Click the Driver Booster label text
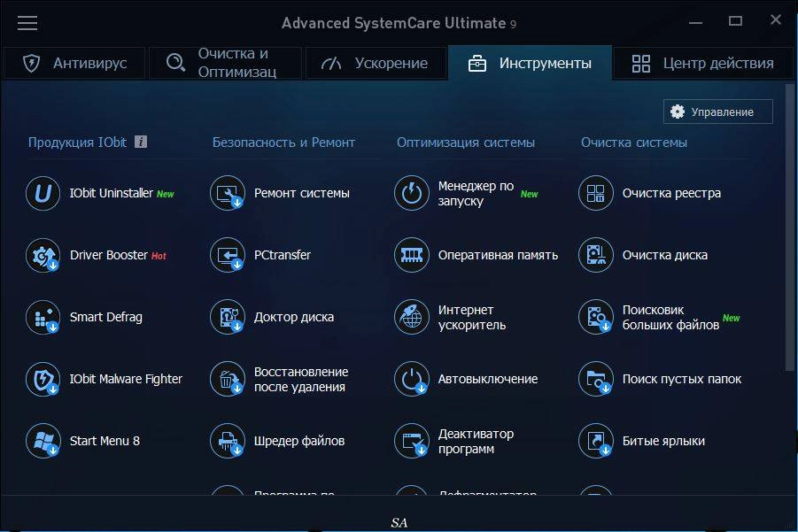Viewport: 798px width, 532px height. (108, 255)
